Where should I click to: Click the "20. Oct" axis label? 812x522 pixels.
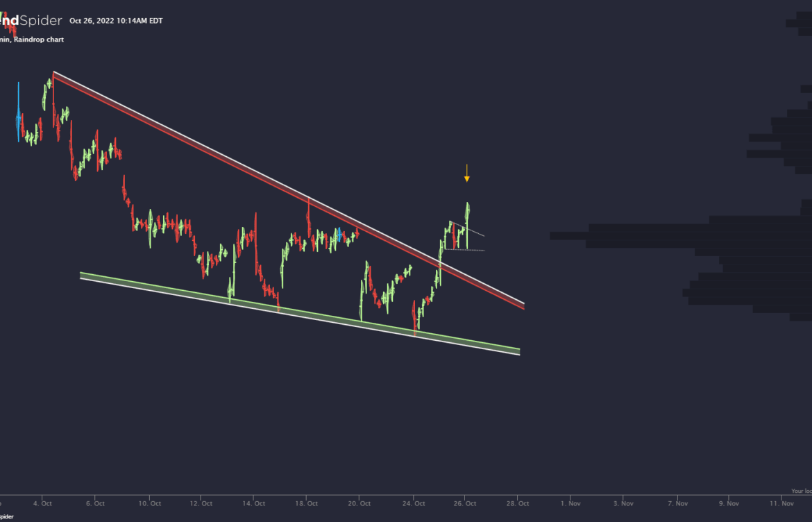pos(360,503)
